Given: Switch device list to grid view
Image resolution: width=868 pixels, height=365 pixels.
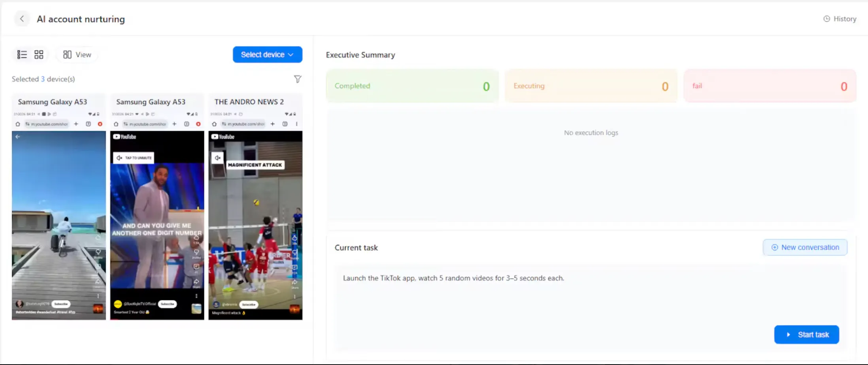Looking at the screenshot, I should point(39,55).
